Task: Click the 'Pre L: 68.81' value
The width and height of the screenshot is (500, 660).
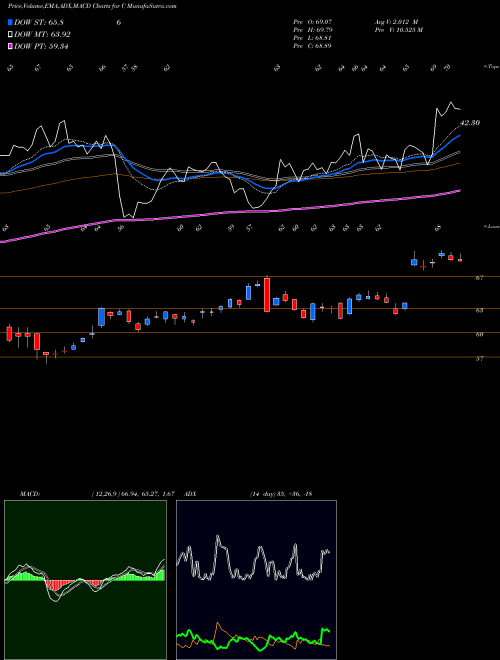Action: tap(312, 38)
